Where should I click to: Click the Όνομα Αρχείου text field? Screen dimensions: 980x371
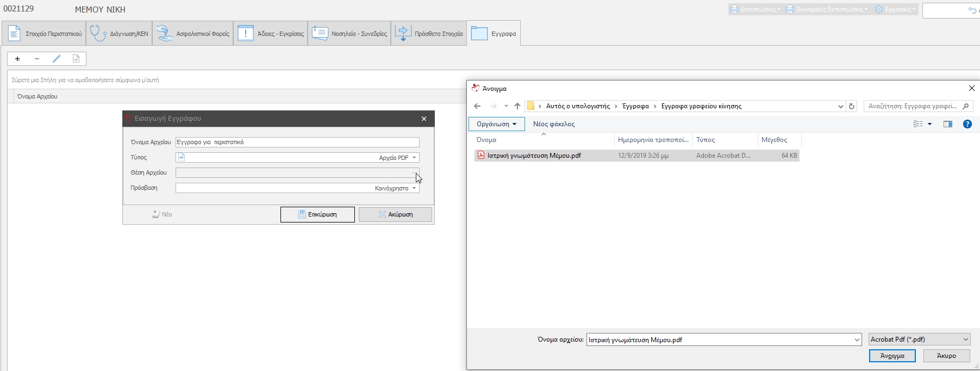point(297,143)
